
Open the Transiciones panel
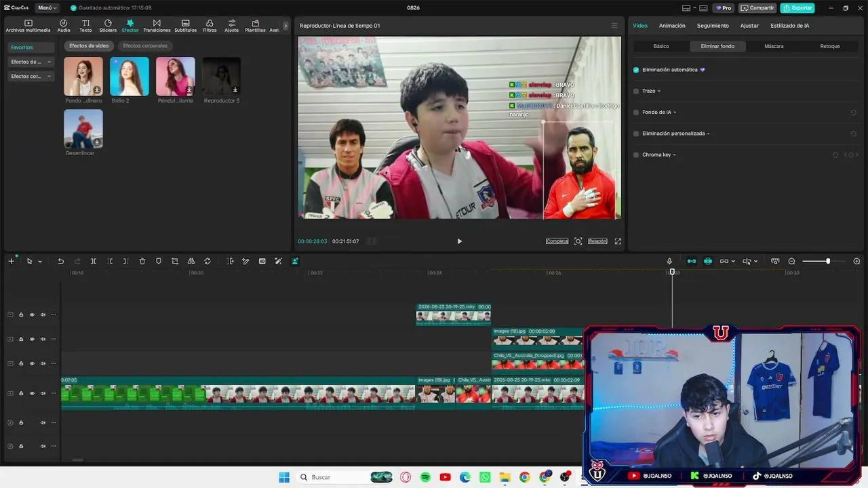(x=157, y=26)
